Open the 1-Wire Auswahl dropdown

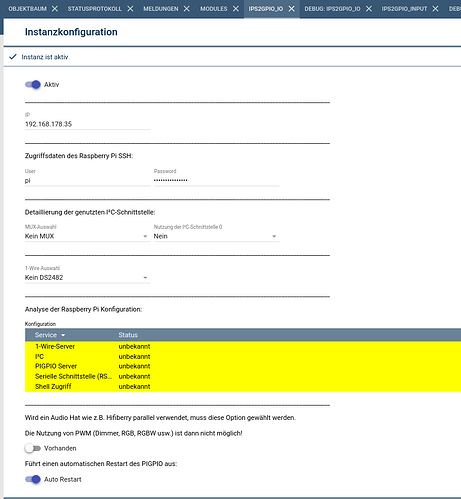[87, 278]
